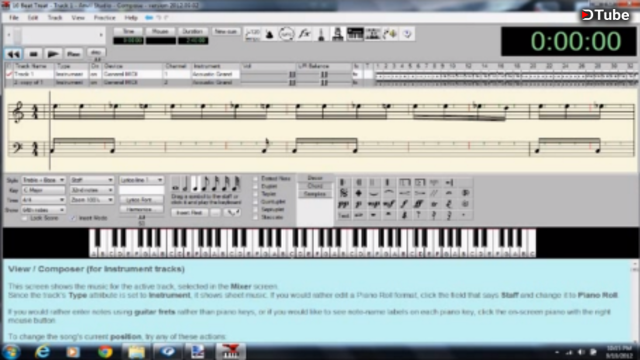Select the ff fortissimo dynamic symbol
The width and height of the screenshot is (640, 360).
[x=419, y=204]
